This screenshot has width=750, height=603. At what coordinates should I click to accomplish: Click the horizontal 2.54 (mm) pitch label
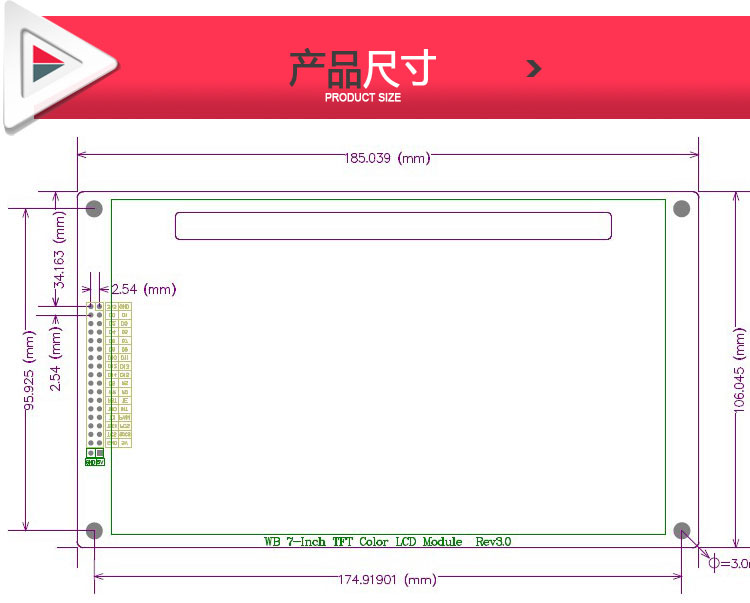pyautogui.click(x=143, y=289)
